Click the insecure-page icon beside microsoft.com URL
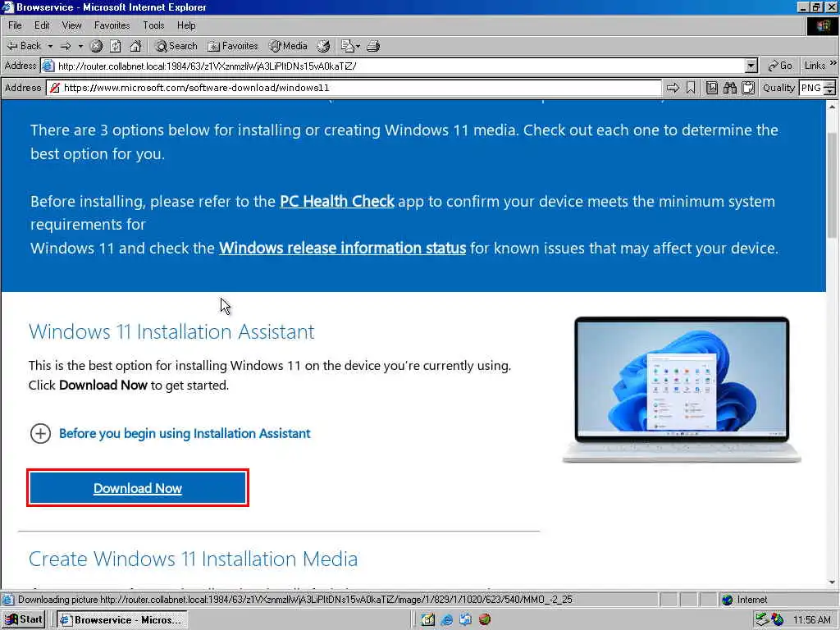This screenshot has width=840, height=630. click(x=55, y=88)
